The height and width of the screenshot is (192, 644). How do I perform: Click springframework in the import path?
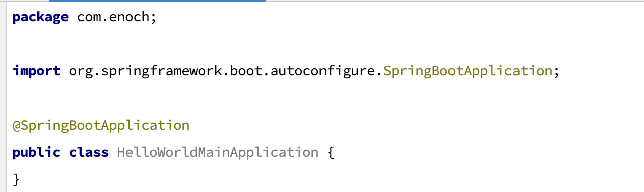pos(158,72)
